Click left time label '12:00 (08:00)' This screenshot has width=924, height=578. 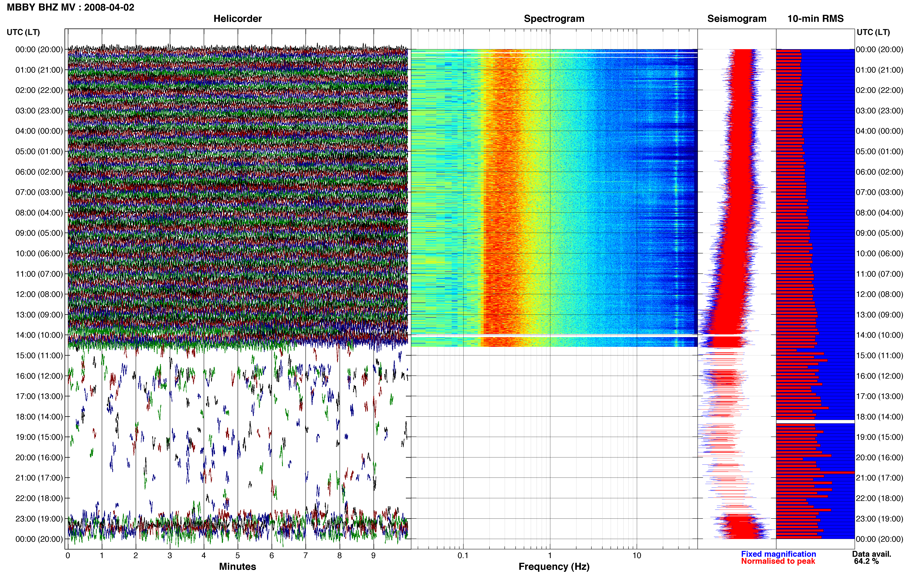pos(39,294)
